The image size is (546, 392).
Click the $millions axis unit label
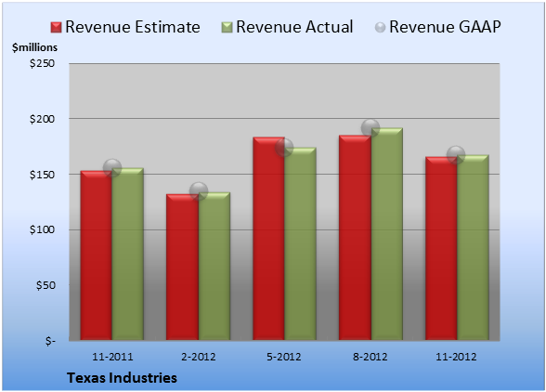34,47
